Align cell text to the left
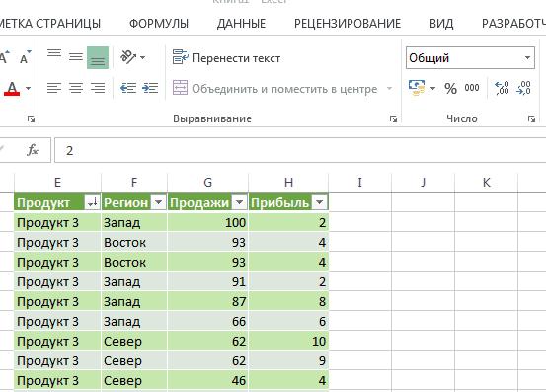The height and width of the screenshot is (392, 546). click(x=54, y=88)
